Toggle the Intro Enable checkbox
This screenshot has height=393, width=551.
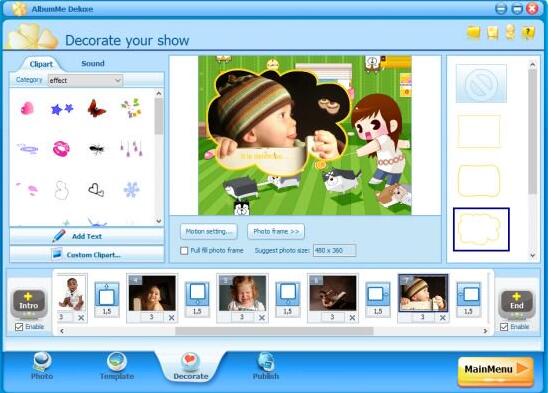coord(19,327)
